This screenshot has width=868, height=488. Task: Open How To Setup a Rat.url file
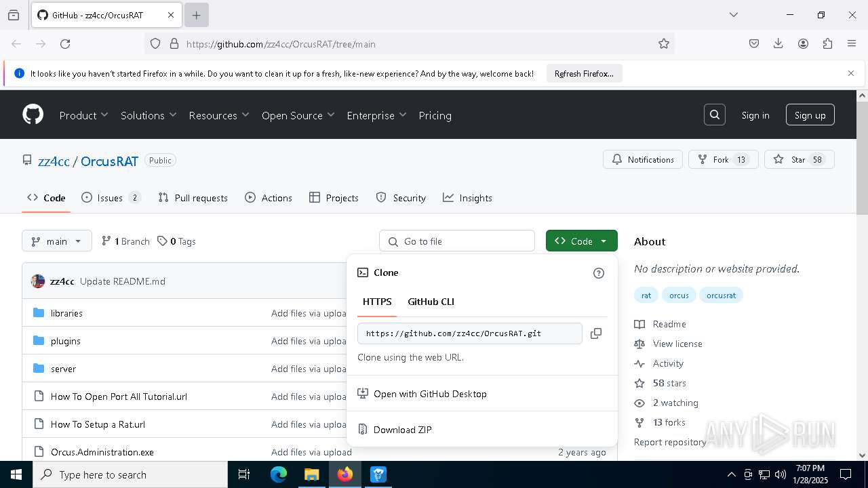coord(98,424)
